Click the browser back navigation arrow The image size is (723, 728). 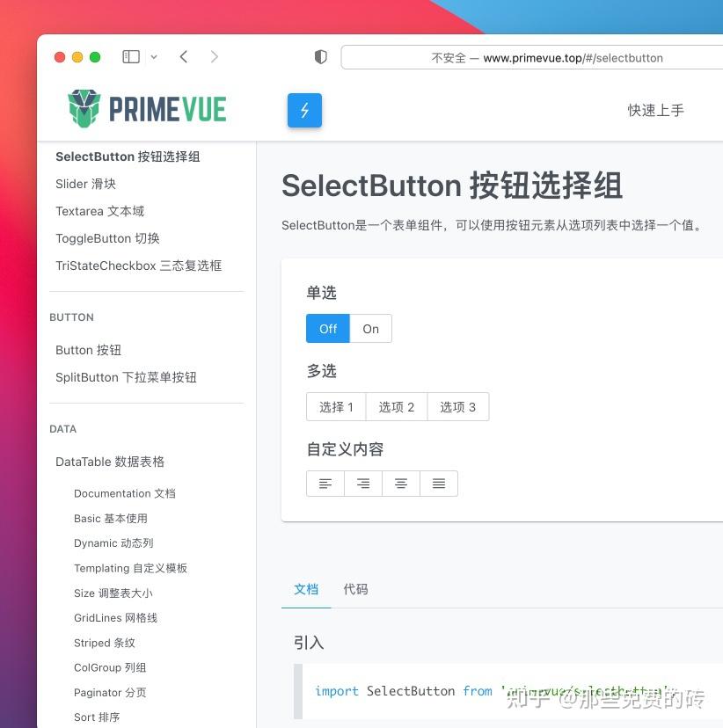click(x=184, y=55)
